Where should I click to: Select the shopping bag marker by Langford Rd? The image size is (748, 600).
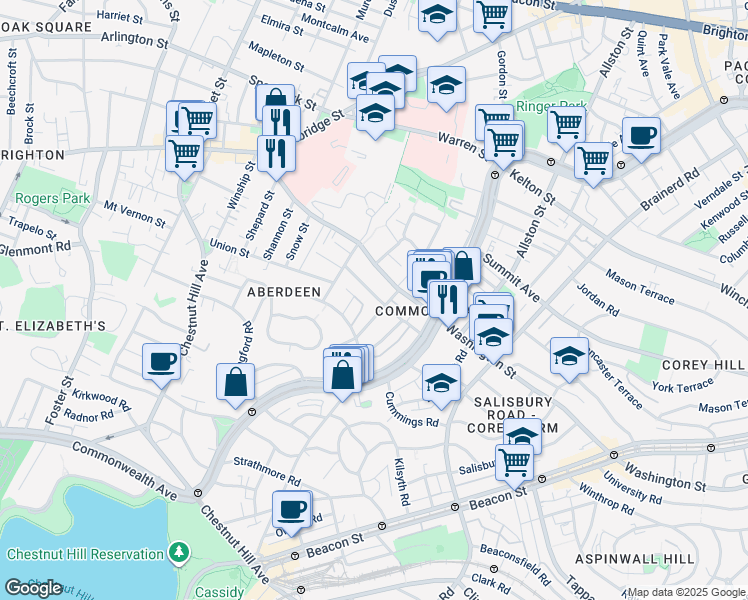pyautogui.click(x=235, y=383)
